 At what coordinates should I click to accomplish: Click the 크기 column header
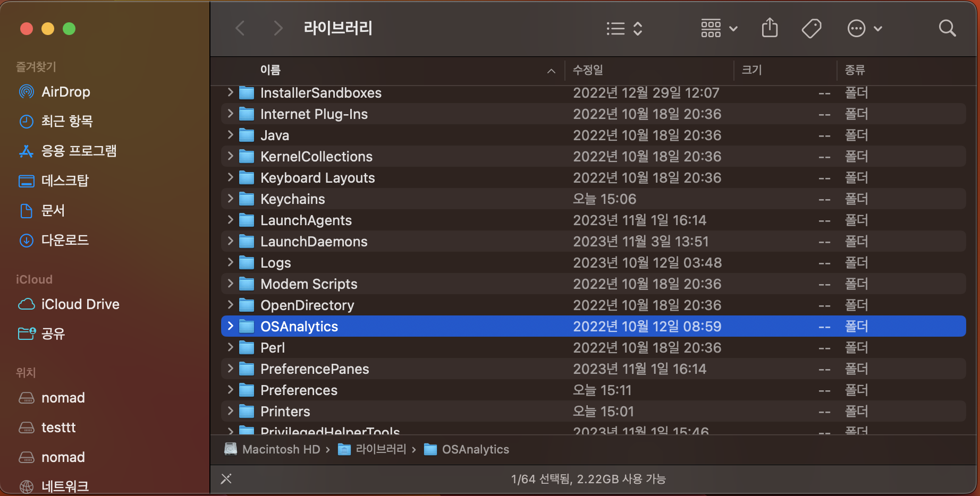751,70
